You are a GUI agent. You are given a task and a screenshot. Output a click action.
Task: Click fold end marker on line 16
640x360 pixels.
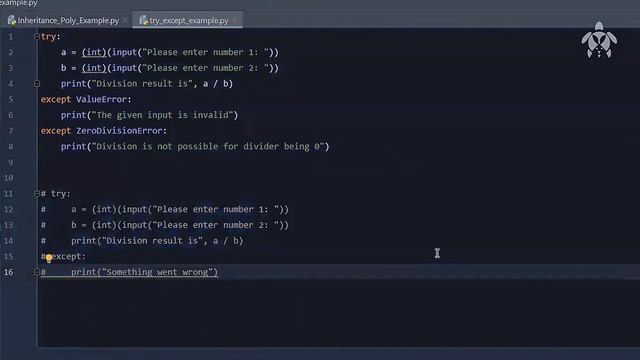[x=37, y=272]
